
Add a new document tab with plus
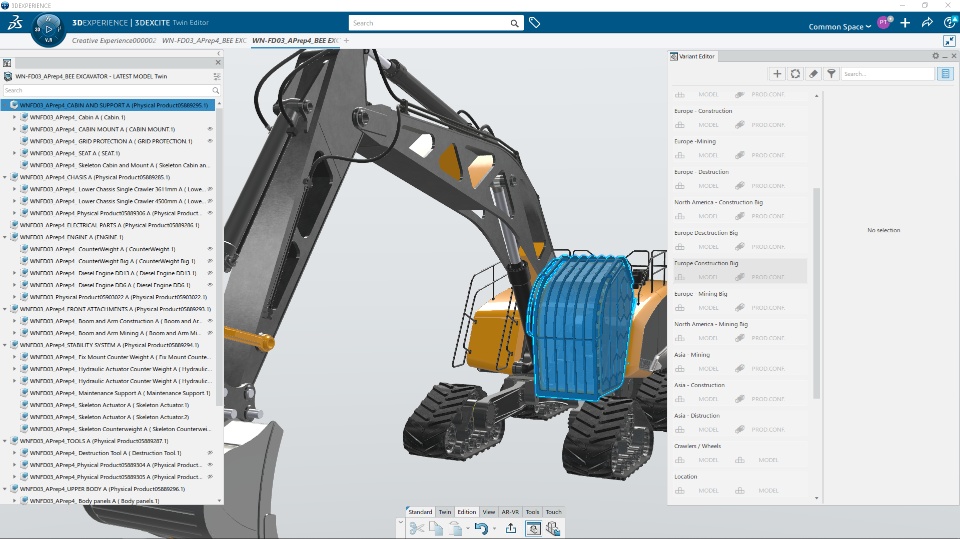coord(347,40)
